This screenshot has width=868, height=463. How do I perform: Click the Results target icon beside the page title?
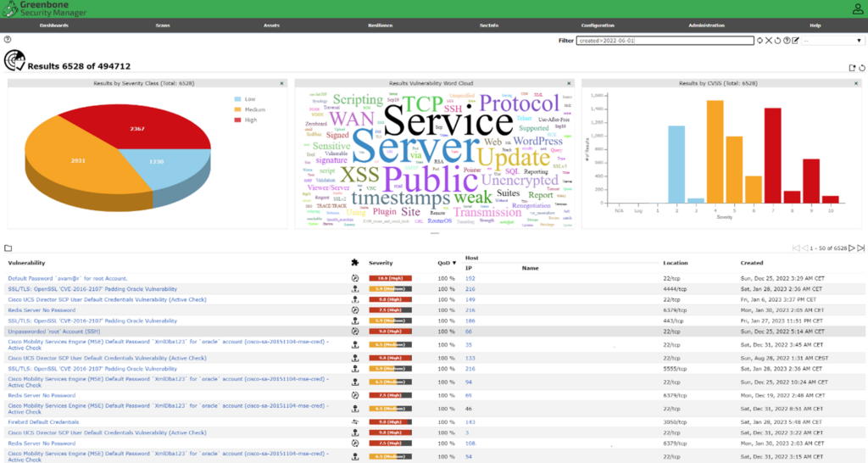[x=14, y=60]
